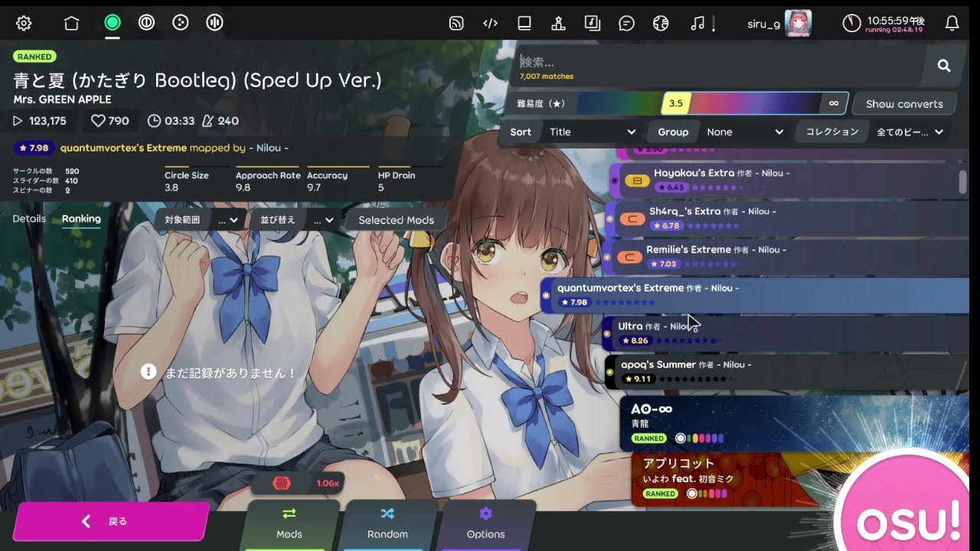Click the analog clock icon
The image size is (980, 551).
coord(851,23)
